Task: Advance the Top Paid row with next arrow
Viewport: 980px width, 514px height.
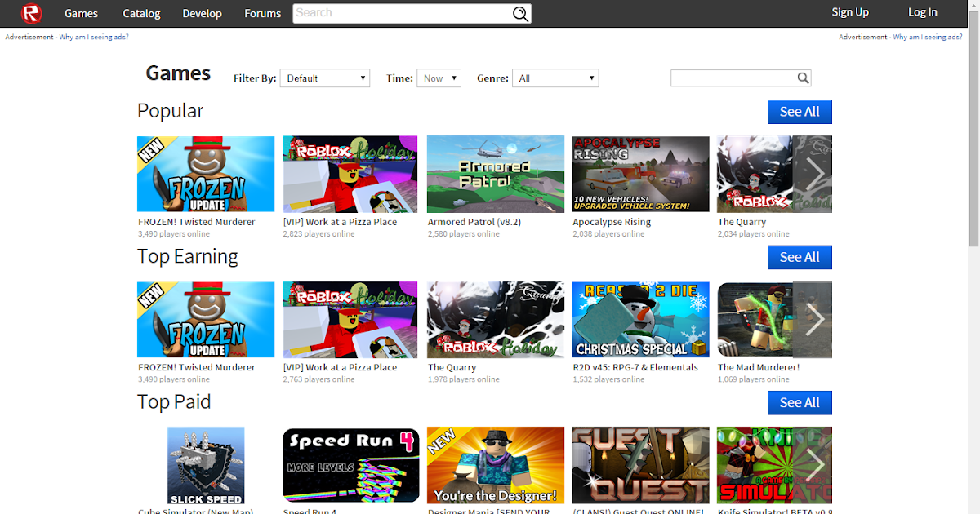Action: click(813, 464)
